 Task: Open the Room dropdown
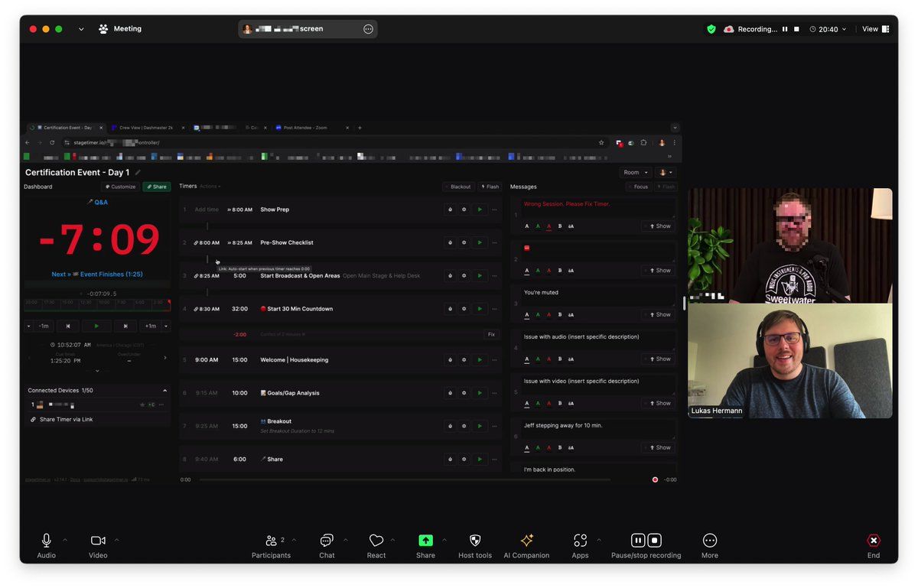(x=636, y=173)
